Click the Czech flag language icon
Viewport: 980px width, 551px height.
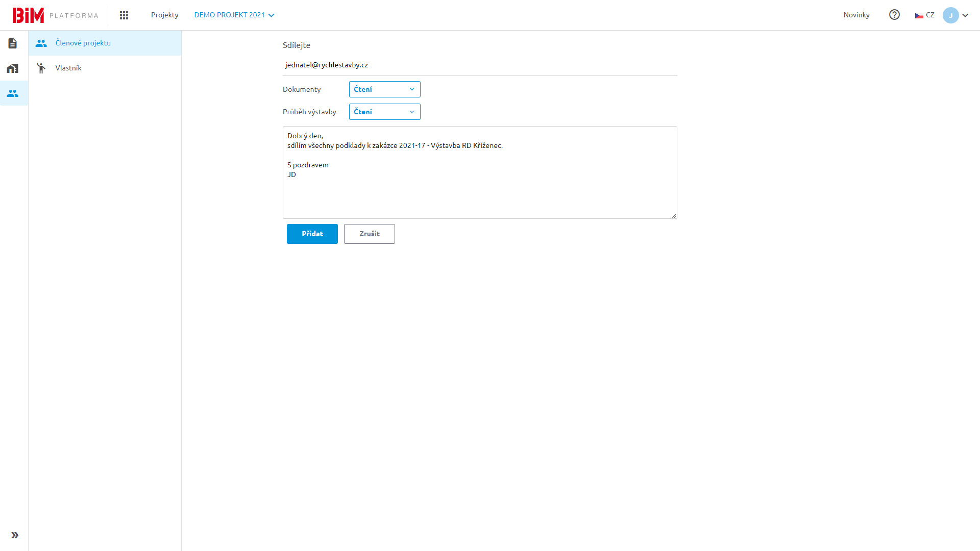tap(919, 15)
